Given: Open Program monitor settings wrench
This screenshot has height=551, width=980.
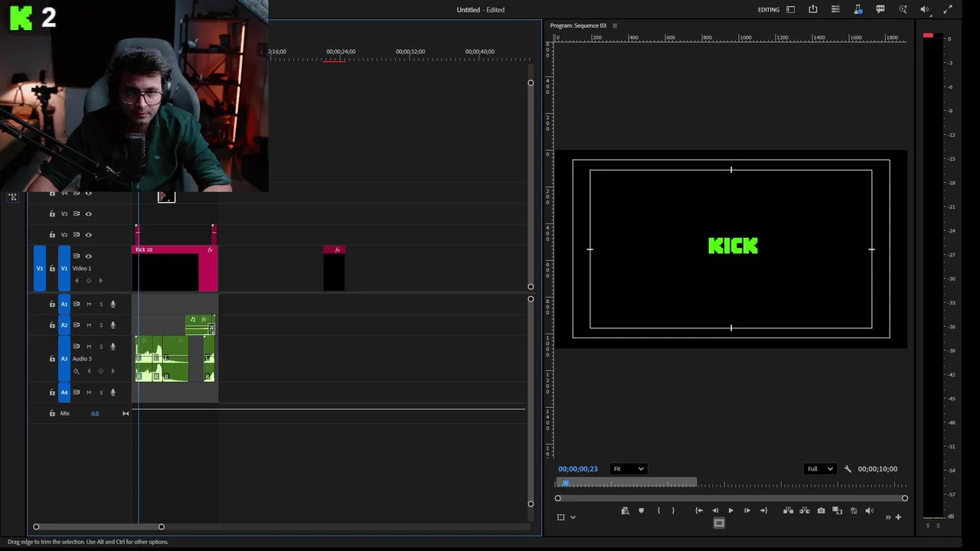Looking at the screenshot, I should tap(848, 469).
